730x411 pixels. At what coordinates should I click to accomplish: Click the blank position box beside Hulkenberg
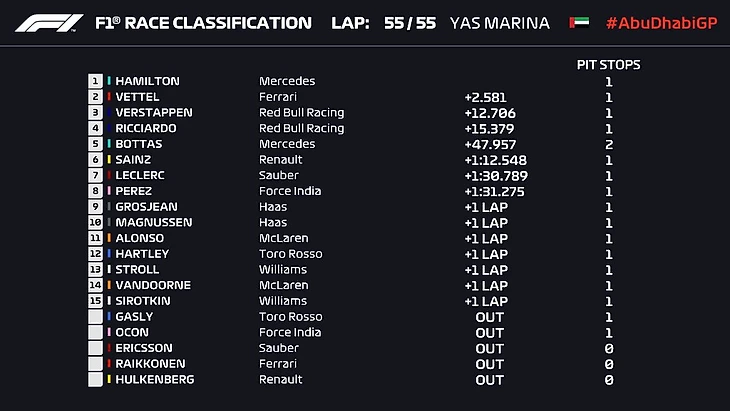click(96, 379)
